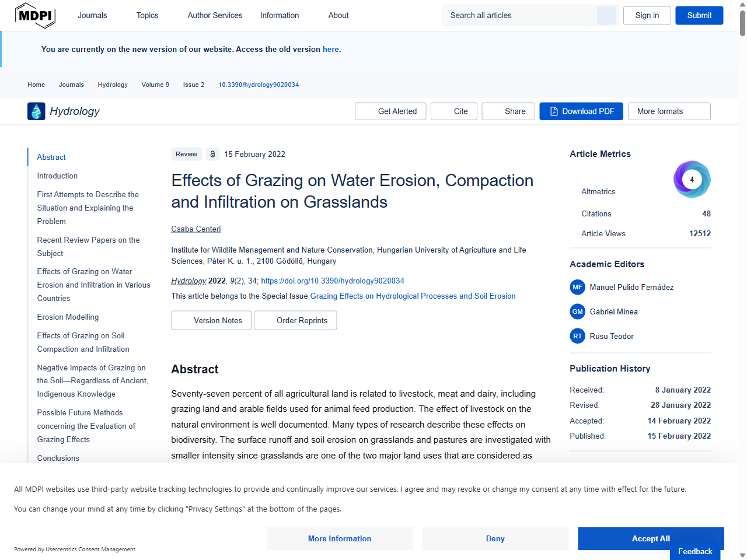
Task: Click in the Search all articles field
Action: (x=519, y=16)
